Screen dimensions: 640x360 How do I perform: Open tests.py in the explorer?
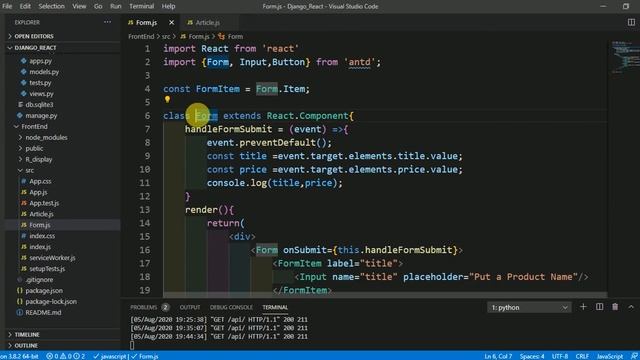40,83
